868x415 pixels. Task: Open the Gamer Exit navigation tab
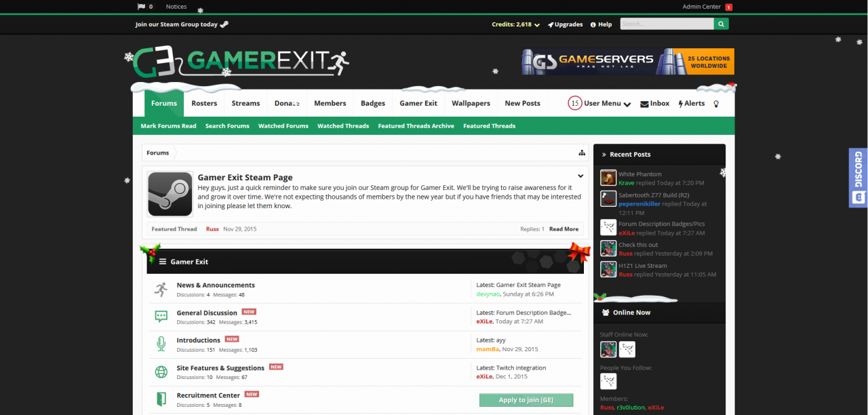pos(418,103)
